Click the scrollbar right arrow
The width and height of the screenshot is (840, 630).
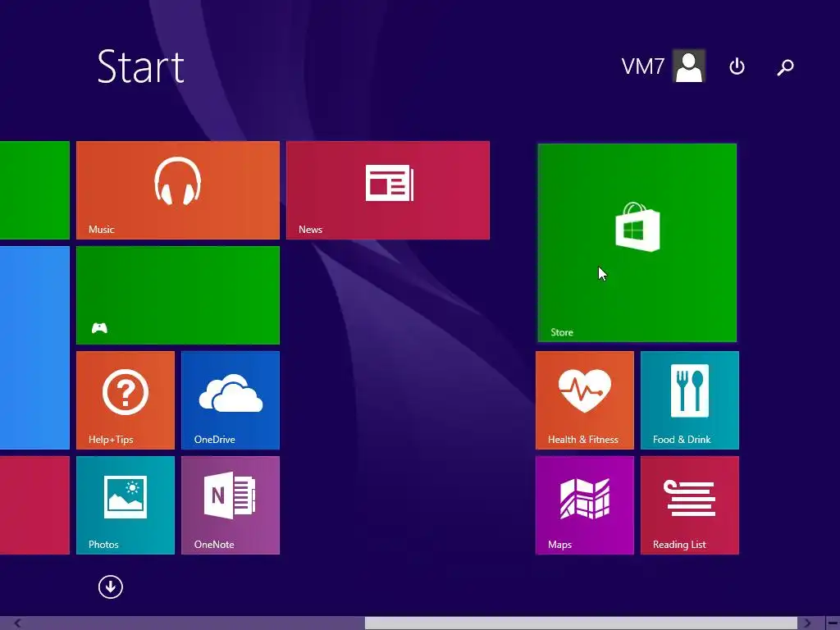coord(807,623)
